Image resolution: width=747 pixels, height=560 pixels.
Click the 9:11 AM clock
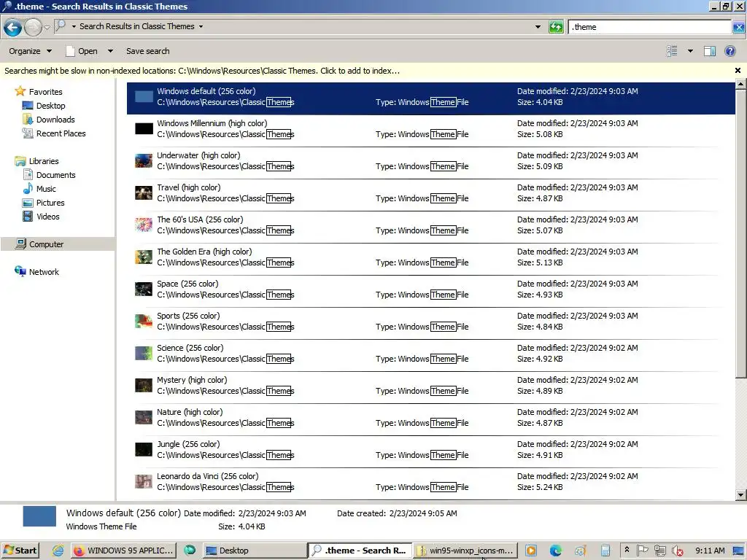710,551
